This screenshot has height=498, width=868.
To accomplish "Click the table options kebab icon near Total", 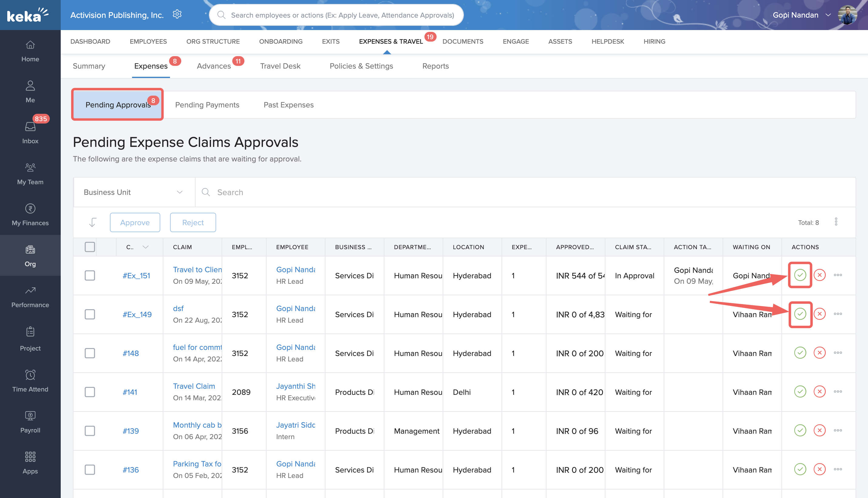I will [836, 222].
